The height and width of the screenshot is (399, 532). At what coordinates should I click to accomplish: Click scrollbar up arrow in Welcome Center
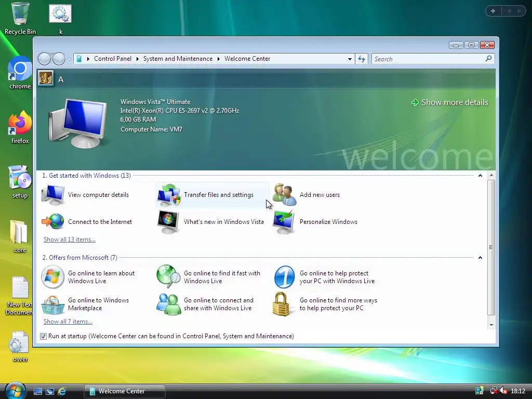click(491, 176)
